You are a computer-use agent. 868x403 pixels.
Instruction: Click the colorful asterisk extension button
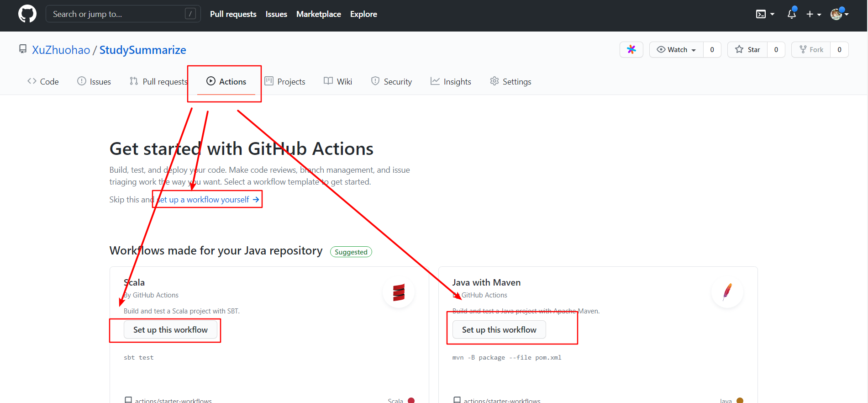point(631,49)
